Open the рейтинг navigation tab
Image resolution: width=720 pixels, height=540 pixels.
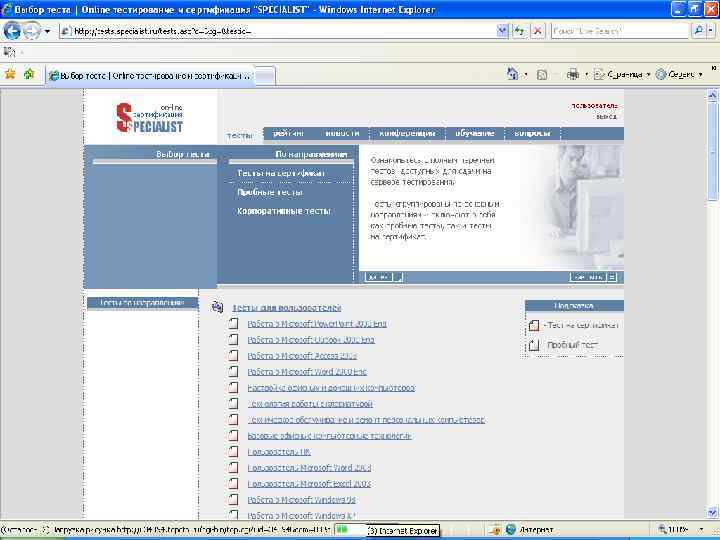[x=288, y=133]
